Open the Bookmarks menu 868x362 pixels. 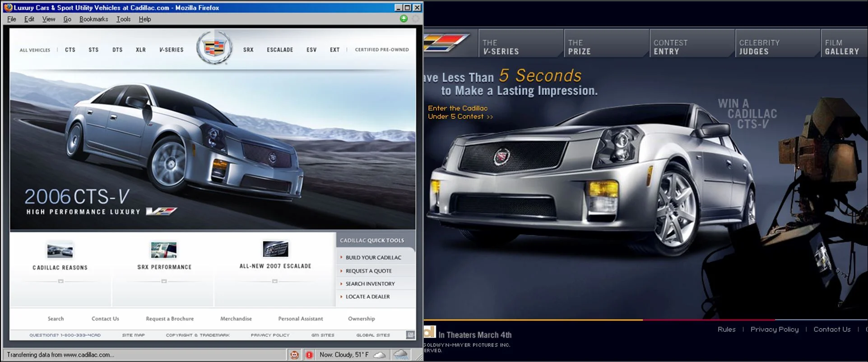94,19
